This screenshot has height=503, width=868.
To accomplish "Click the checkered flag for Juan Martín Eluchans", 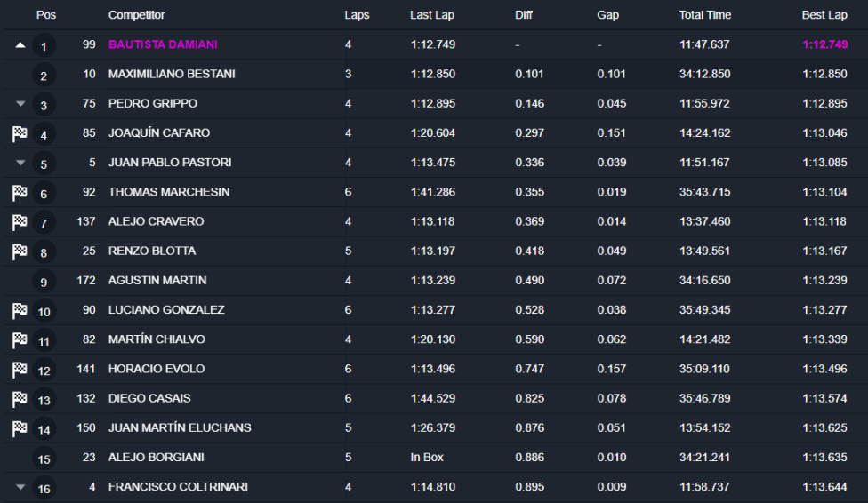I will (20, 427).
